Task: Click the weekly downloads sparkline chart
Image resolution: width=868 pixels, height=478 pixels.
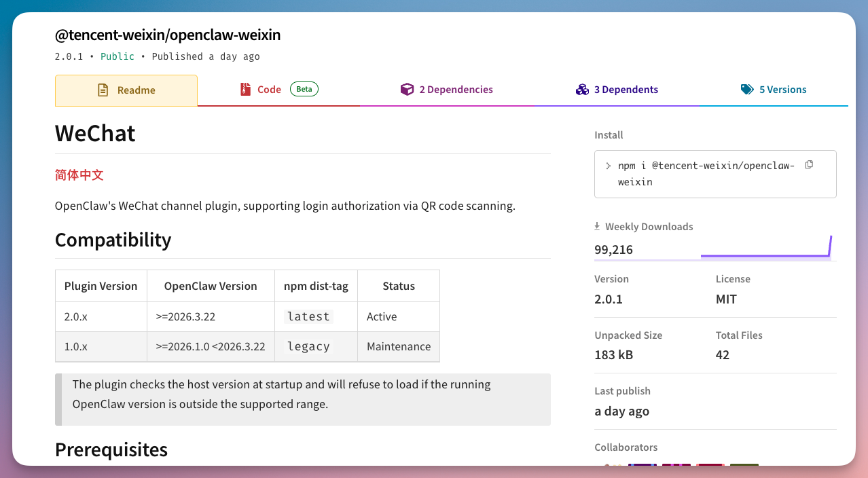Action: coord(765,249)
